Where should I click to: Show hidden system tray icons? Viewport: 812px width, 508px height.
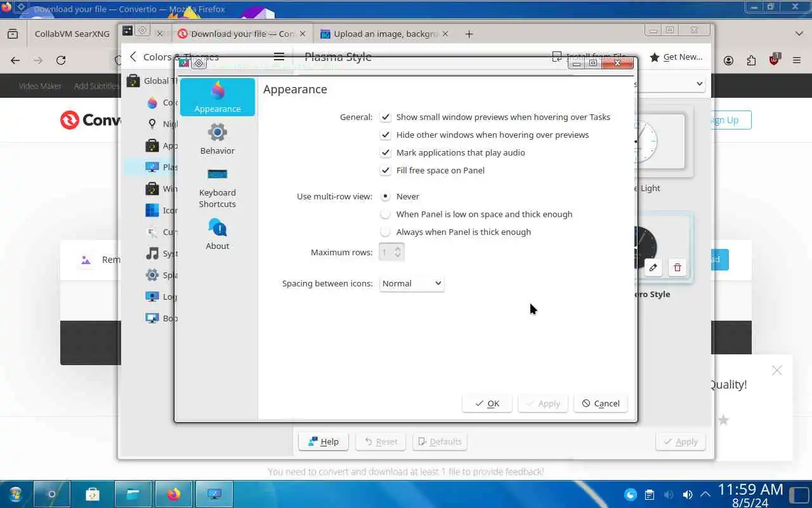(705, 495)
